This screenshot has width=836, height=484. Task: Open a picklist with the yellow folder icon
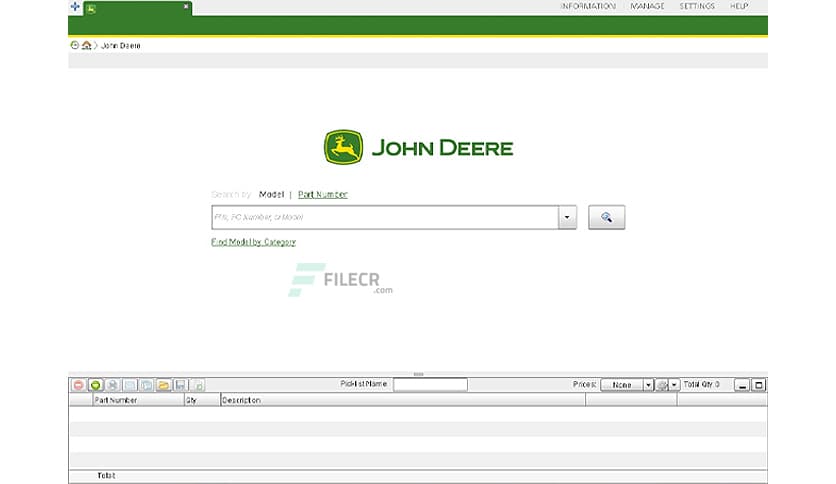(x=164, y=385)
